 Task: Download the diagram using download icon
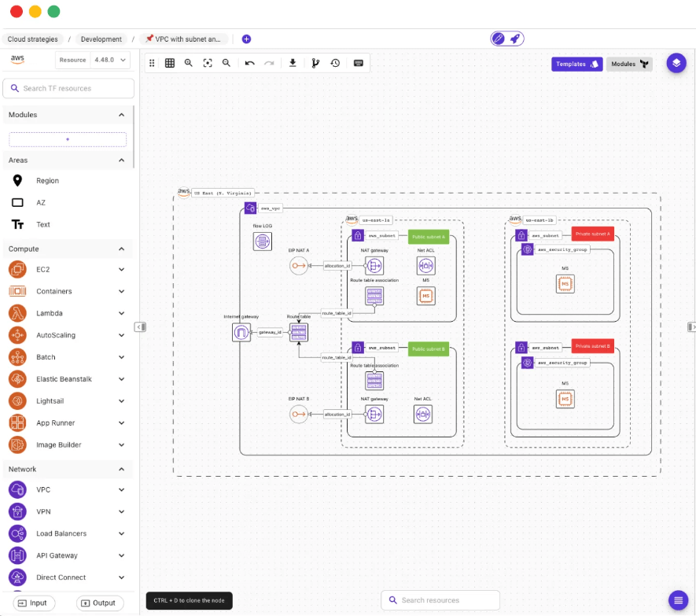pyautogui.click(x=293, y=63)
